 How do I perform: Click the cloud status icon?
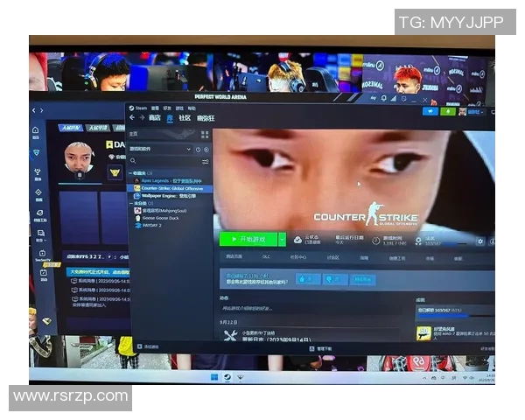pyautogui.click(x=297, y=240)
